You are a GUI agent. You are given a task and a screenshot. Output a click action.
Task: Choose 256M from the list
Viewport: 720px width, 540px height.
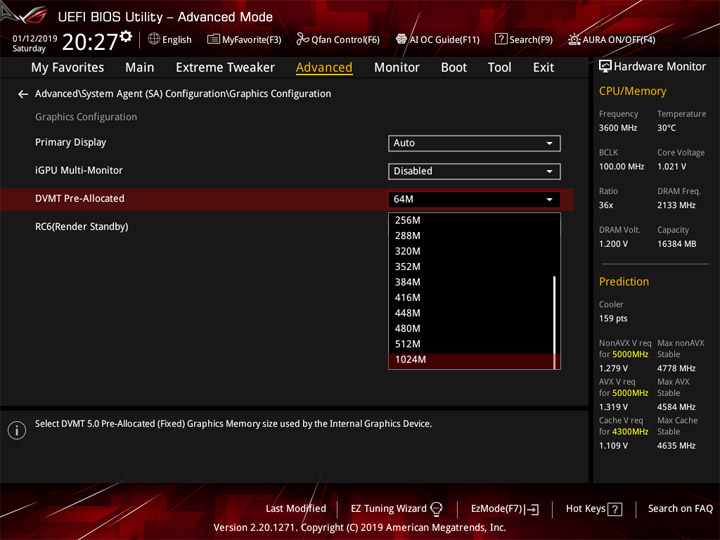(470, 220)
